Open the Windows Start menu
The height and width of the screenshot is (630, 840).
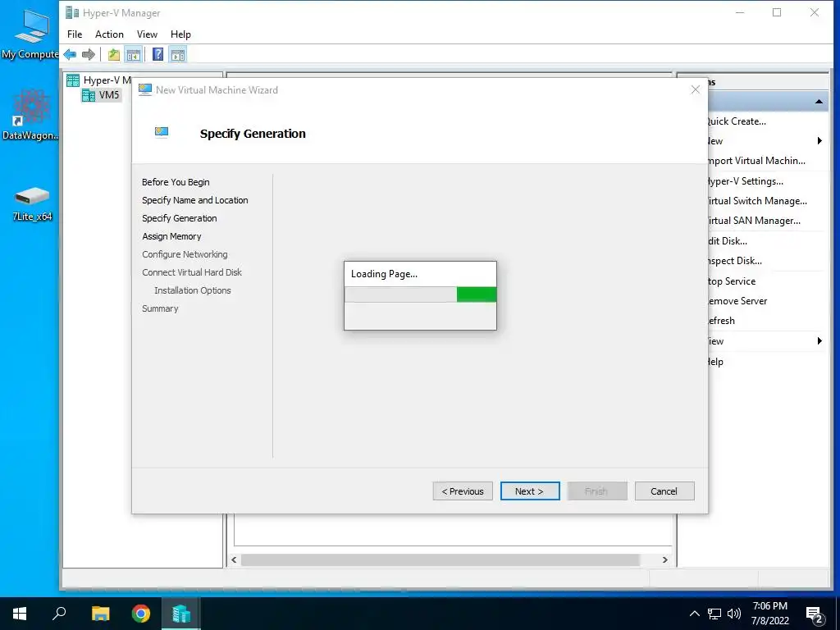coord(20,614)
